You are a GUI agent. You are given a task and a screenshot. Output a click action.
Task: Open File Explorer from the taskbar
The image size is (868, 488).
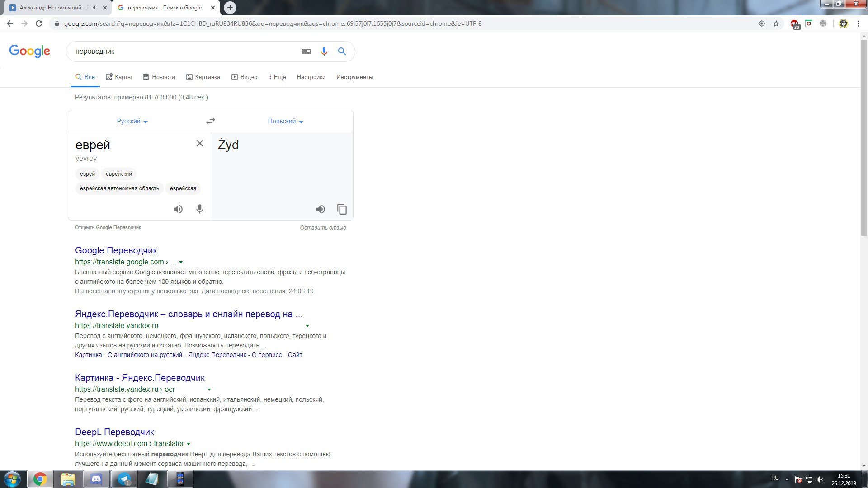68,479
